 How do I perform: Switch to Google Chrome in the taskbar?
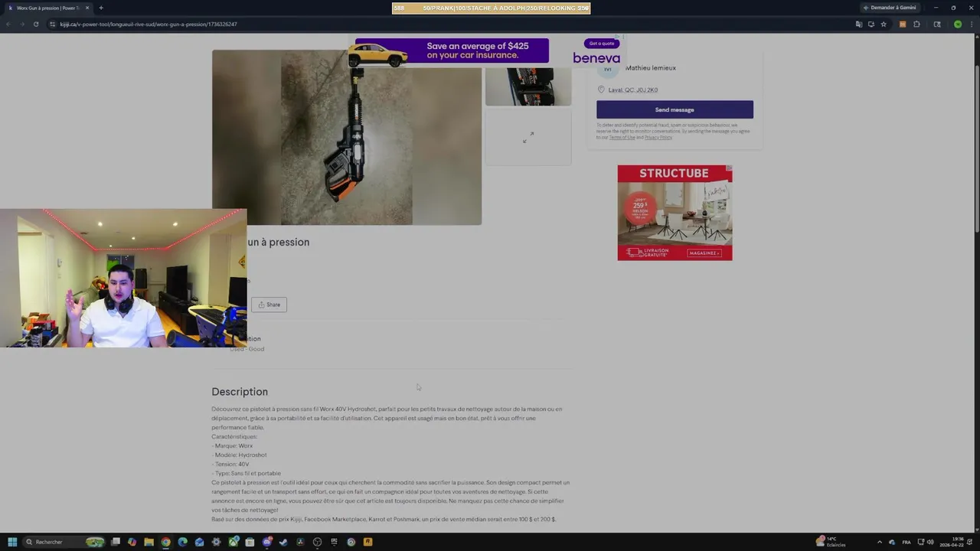pos(165,542)
